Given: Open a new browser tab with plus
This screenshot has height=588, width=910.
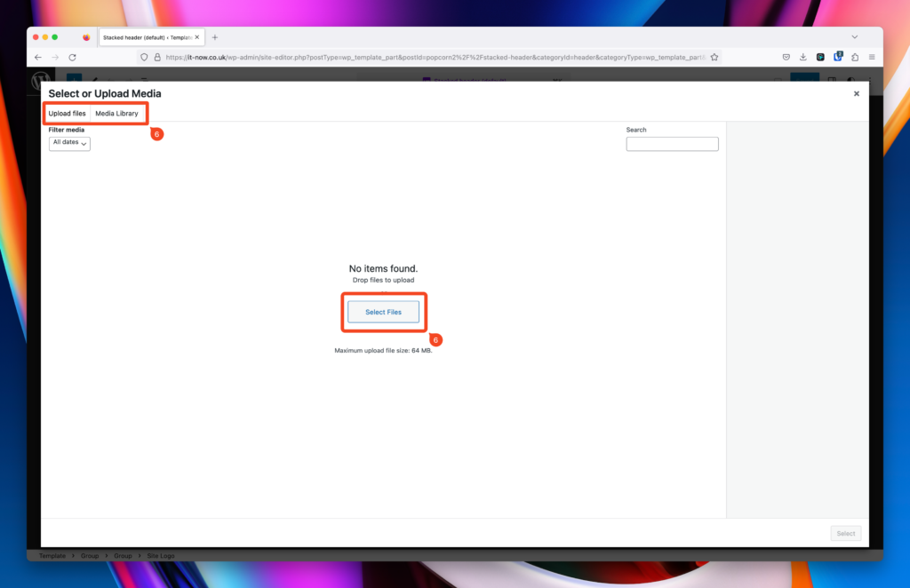Looking at the screenshot, I should tap(215, 37).
